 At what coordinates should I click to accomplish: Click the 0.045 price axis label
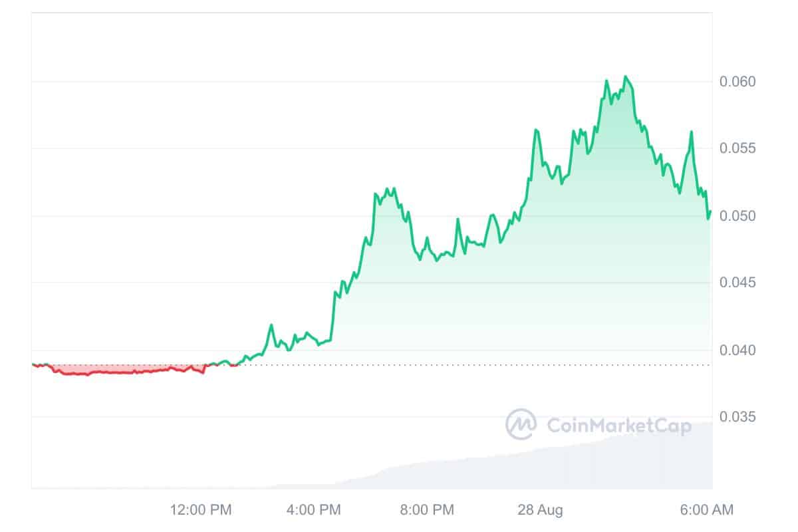click(737, 283)
